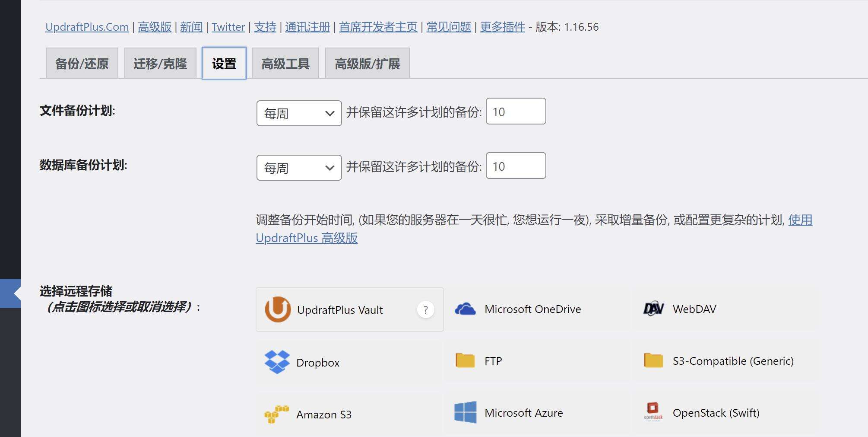Screen dimensions: 868x437
Task: Select the Dropbox logo icon
Action: (x=277, y=362)
